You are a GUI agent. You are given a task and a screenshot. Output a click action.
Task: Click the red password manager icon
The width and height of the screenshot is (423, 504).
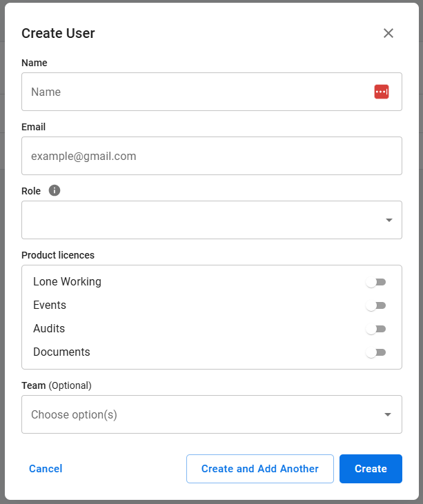click(382, 92)
